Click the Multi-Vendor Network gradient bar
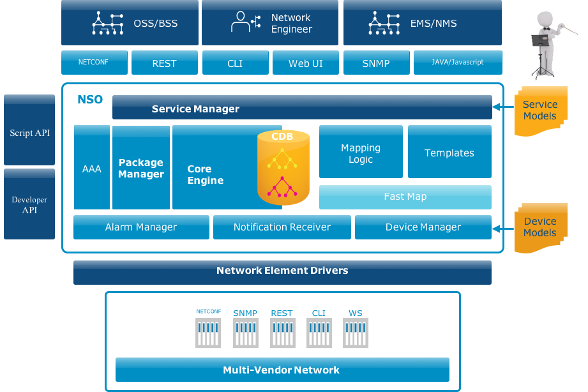 pyautogui.click(x=282, y=370)
